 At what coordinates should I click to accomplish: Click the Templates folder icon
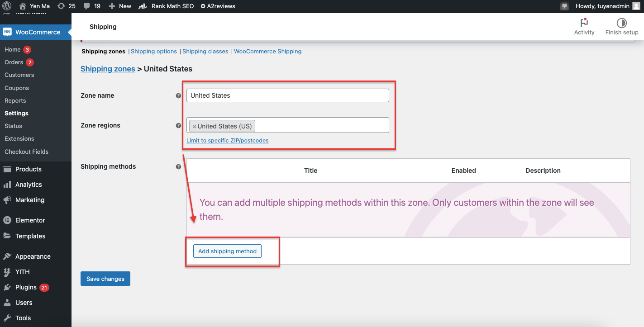click(x=7, y=236)
